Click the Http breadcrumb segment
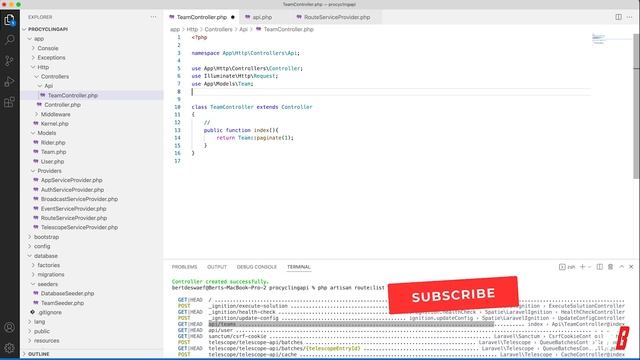The height and width of the screenshot is (360, 640). 192,29
